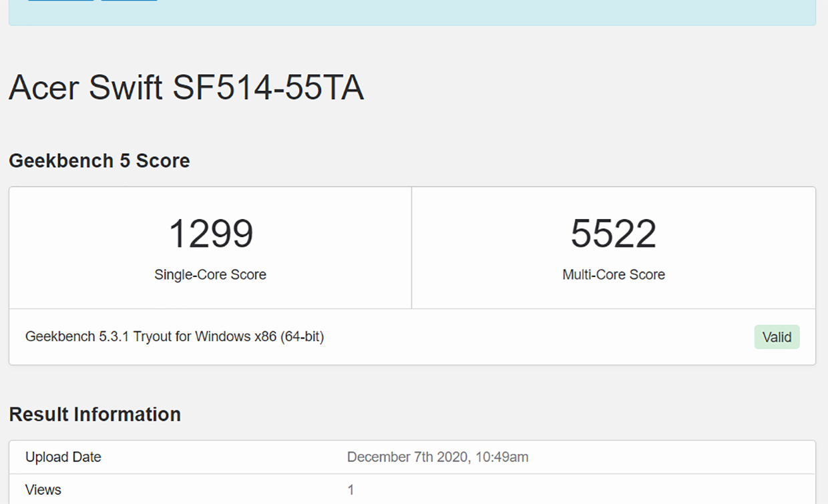The image size is (828, 504).
Task: Click the Geekbench 5.3.1 Tryout version text
Action: pyautogui.click(x=174, y=336)
